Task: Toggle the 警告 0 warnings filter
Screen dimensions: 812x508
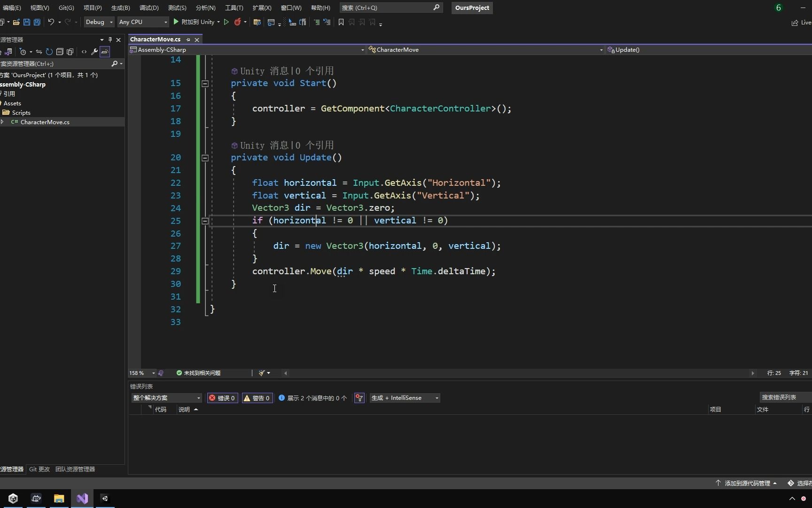Action: coord(257,398)
